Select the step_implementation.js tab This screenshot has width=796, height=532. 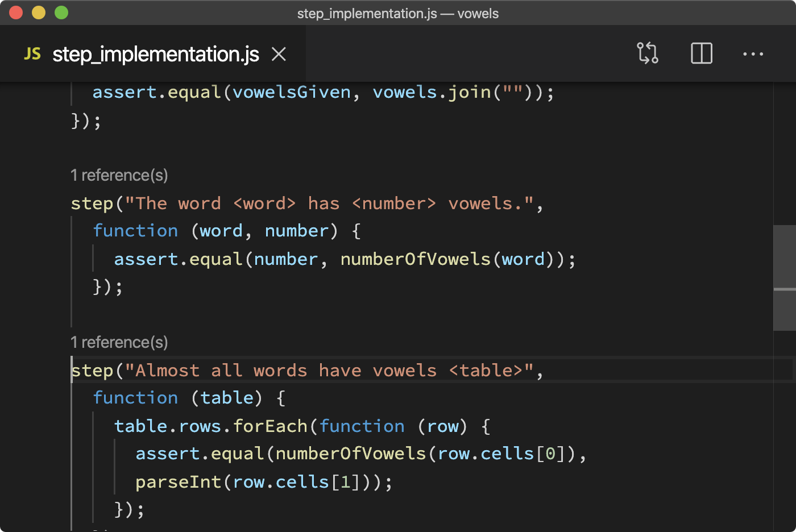pyautogui.click(x=153, y=54)
